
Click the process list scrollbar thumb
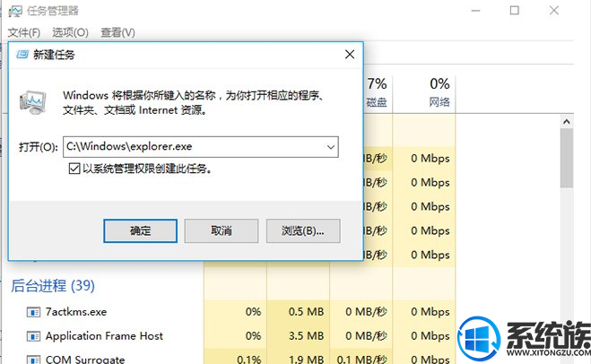point(566,158)
